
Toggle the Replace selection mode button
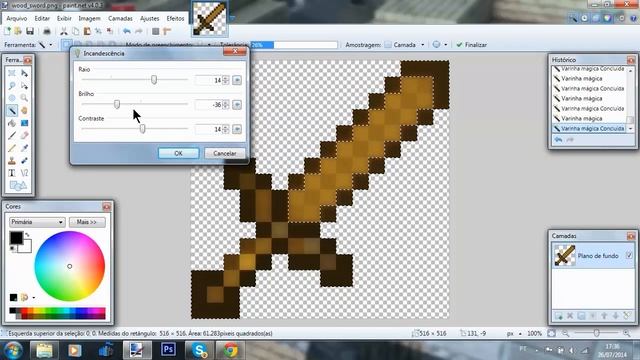(67, 44)
